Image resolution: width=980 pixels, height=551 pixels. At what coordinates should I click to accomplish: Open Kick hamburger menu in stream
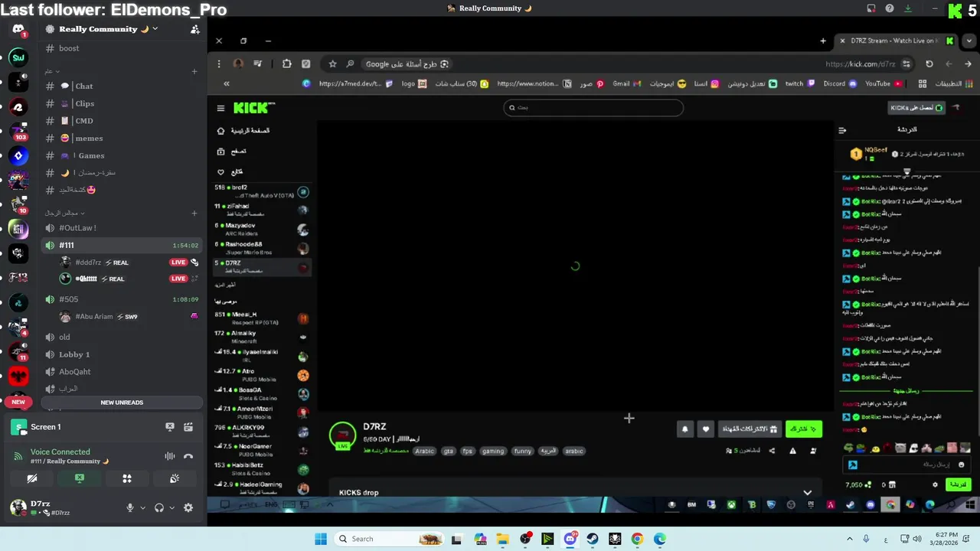[220, 108]
